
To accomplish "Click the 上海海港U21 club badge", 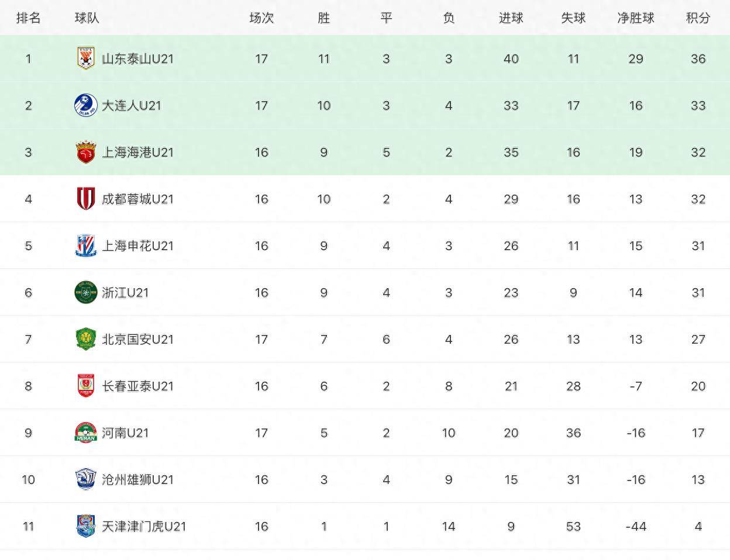I will 86,152.
